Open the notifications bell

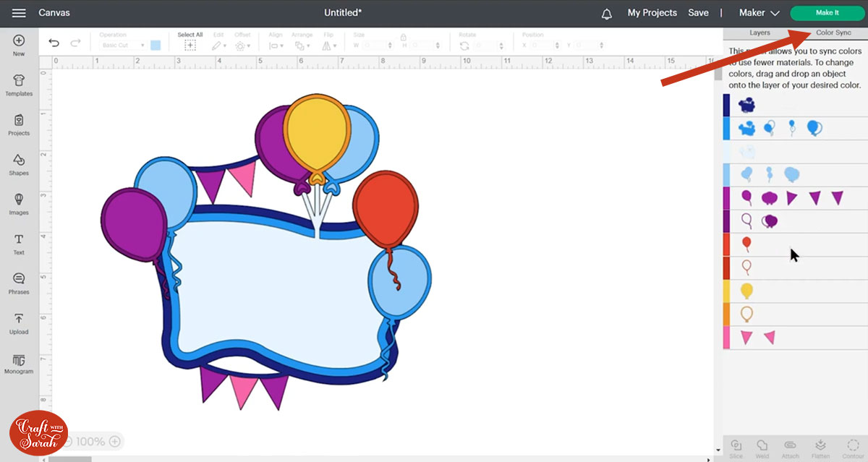click(x=606, y=13)
